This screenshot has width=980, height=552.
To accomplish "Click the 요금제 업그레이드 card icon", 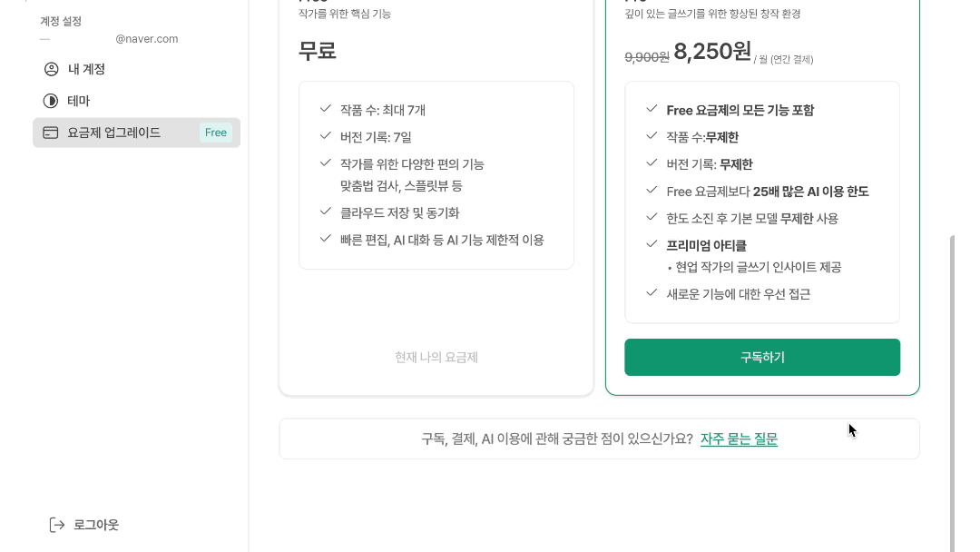I will 51,133.
